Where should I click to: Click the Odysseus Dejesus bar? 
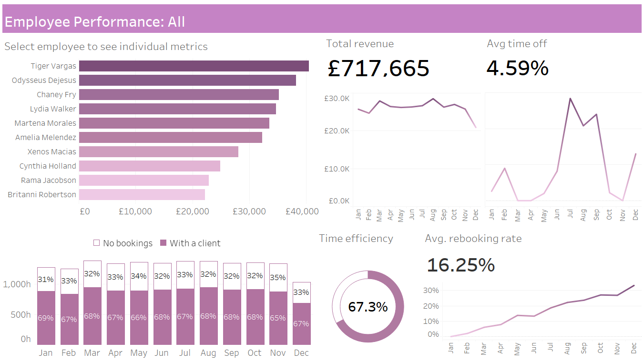(187, 80)
